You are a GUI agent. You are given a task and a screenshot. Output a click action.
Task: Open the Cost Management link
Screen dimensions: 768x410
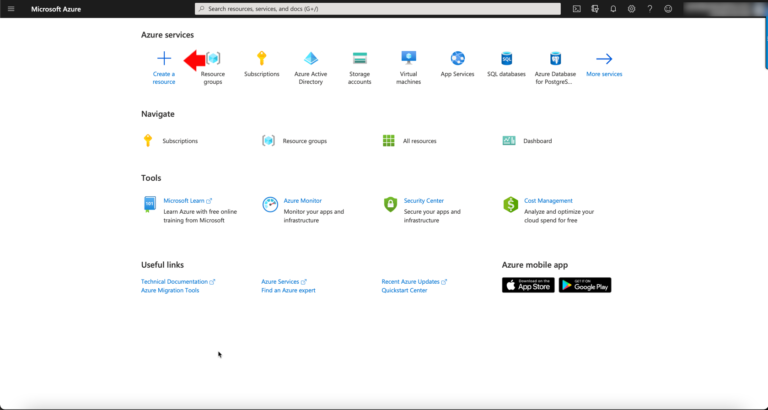pyautogui.click(x=548, y=201)
